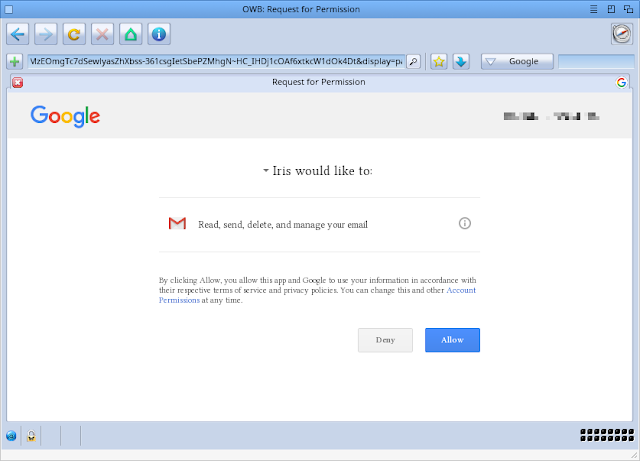The image size is (640, 461).
Task: Stop loading with the red X toolbar button
Action: [x=102, y=34]
